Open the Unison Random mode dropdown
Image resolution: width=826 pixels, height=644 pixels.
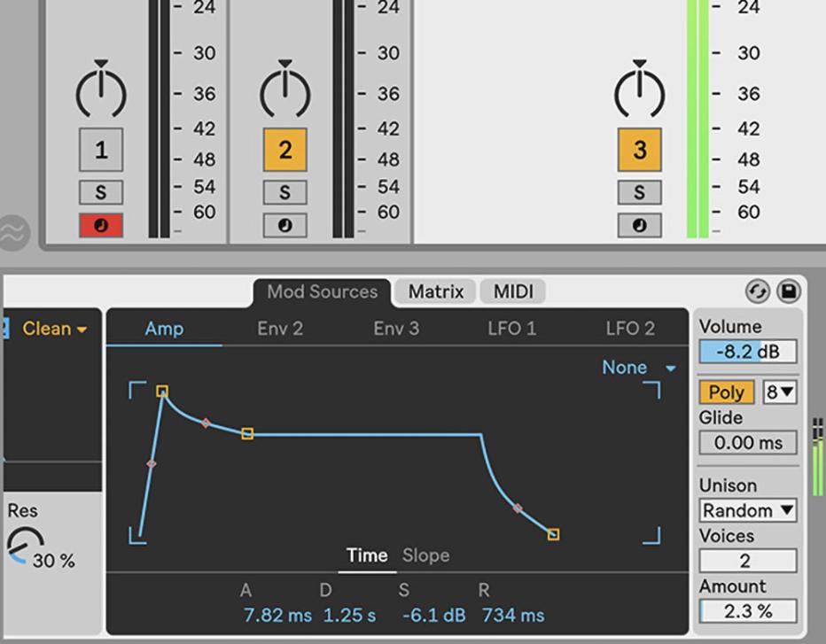coord(747,510)
